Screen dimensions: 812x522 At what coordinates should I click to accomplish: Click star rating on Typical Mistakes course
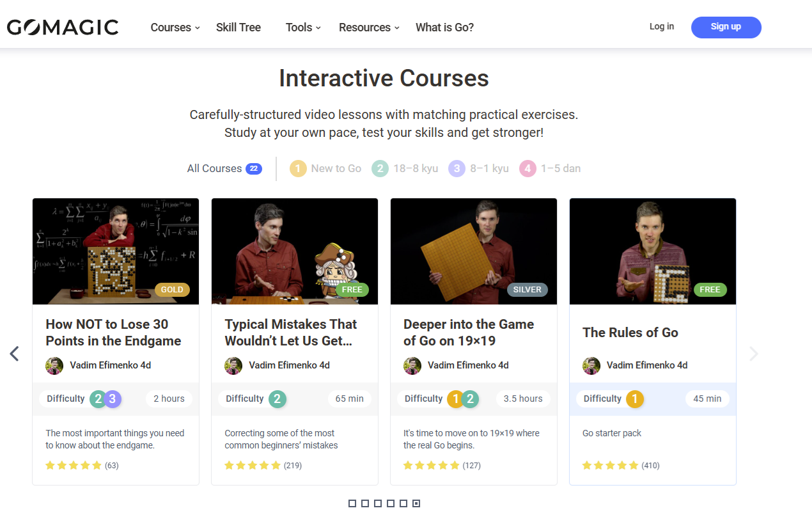(x=253, y=466)
